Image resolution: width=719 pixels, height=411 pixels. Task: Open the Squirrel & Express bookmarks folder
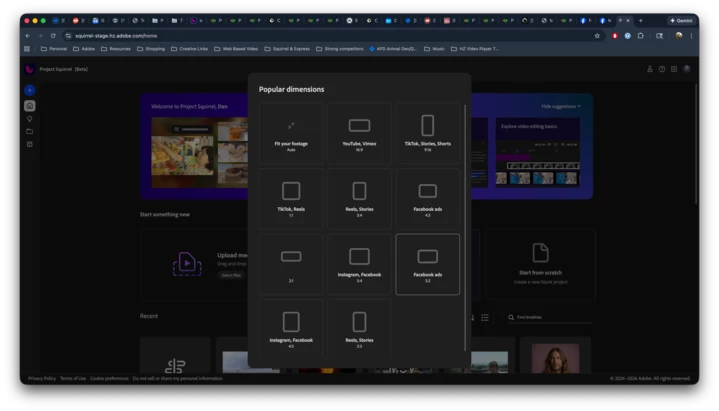[287, 49]
